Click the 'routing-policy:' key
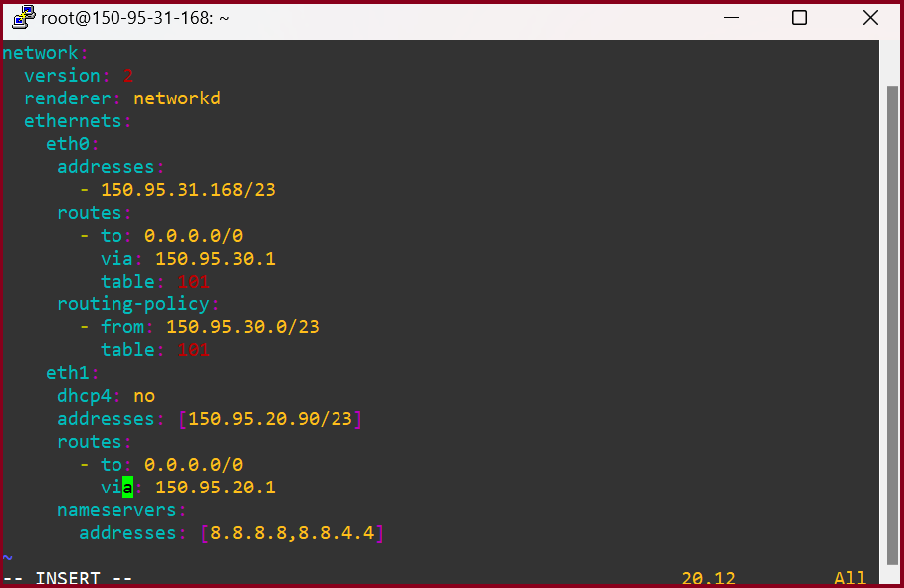Image resolution: width=904 pixels, height=588 pixels. pos(138,304)
